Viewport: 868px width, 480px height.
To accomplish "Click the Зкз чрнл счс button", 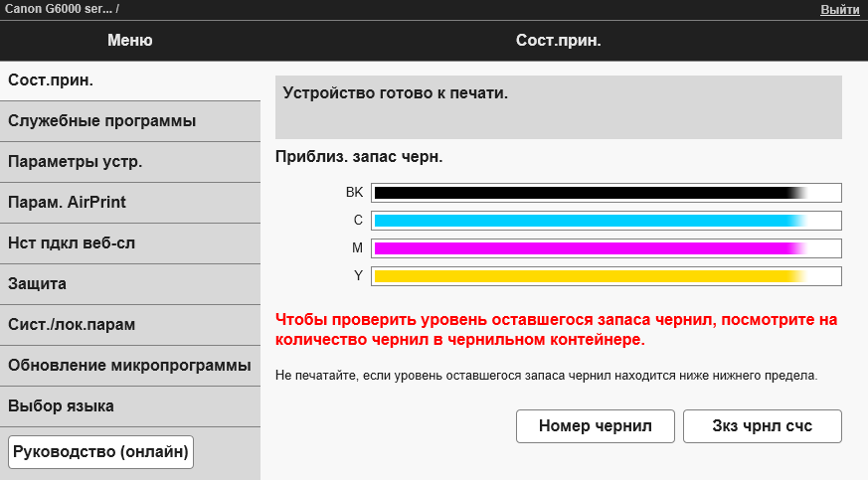I will click(763, 426).
